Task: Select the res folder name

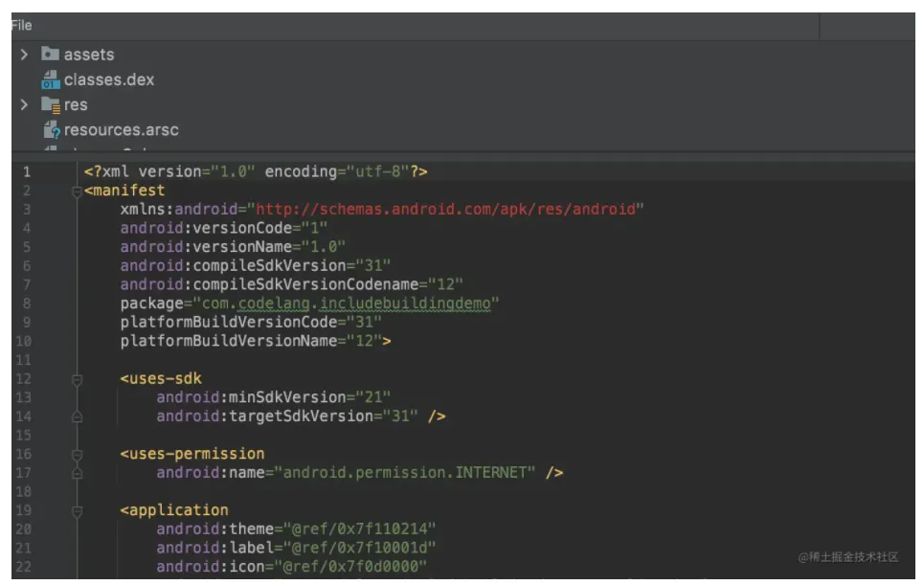Action: [76, 105]
